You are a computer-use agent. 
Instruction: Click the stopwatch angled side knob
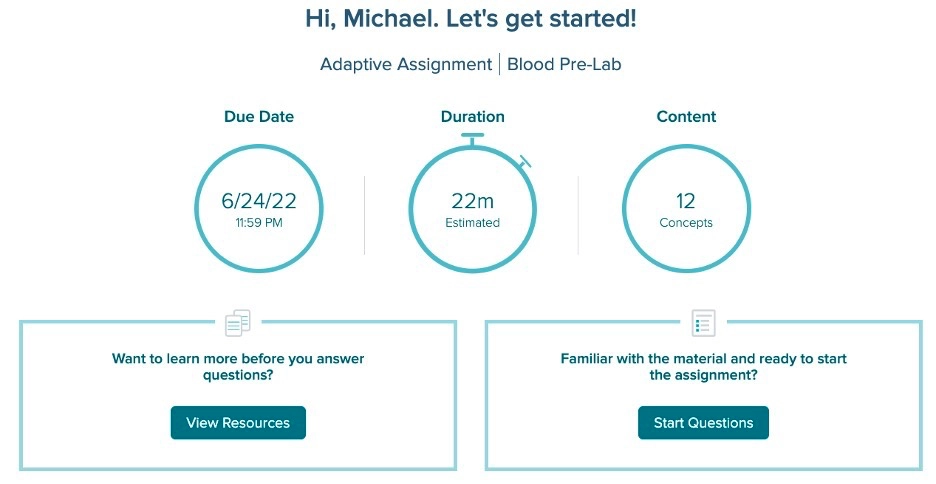[525, 161]
